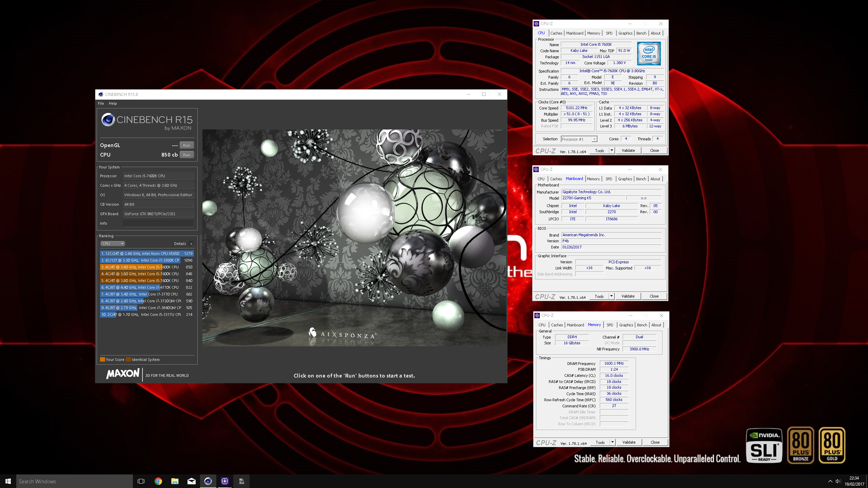Click the Cinebench title bar app icon
The height and width of the screenshot is (488, 868).
pos(101,95)
